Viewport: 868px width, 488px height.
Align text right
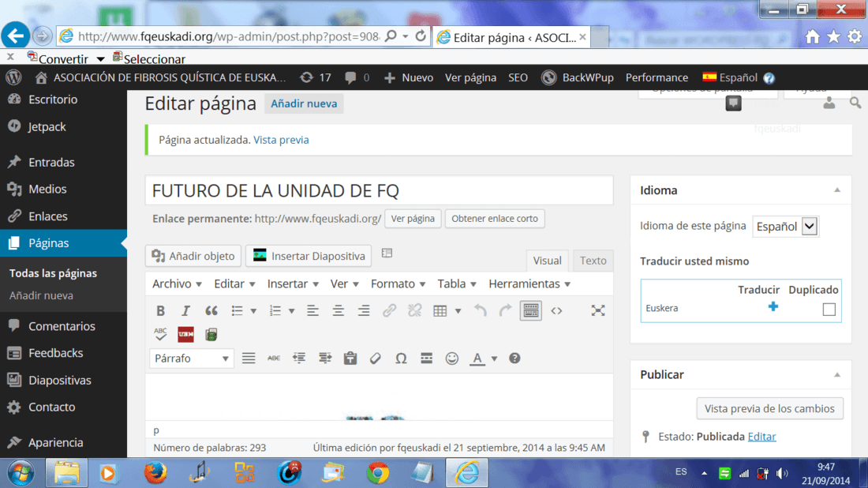click(x=364, y=311)
